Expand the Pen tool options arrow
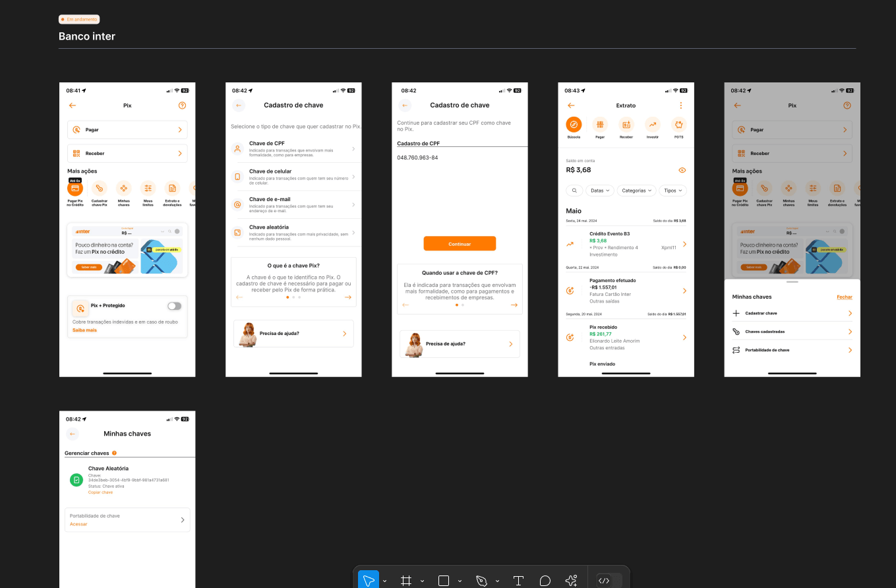The image size is (896, 588). pos(497,581)
